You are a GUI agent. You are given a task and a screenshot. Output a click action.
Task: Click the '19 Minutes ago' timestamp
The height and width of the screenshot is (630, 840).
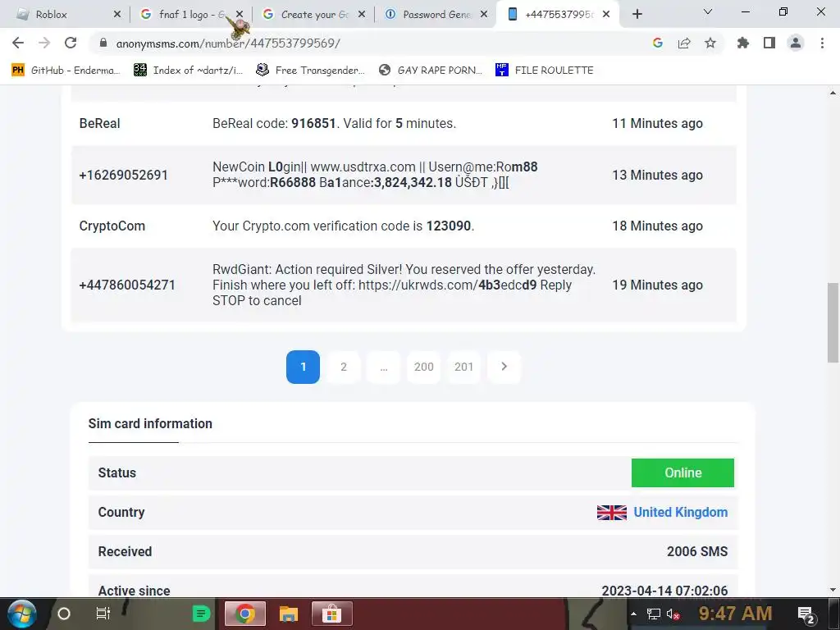(657, 285)
